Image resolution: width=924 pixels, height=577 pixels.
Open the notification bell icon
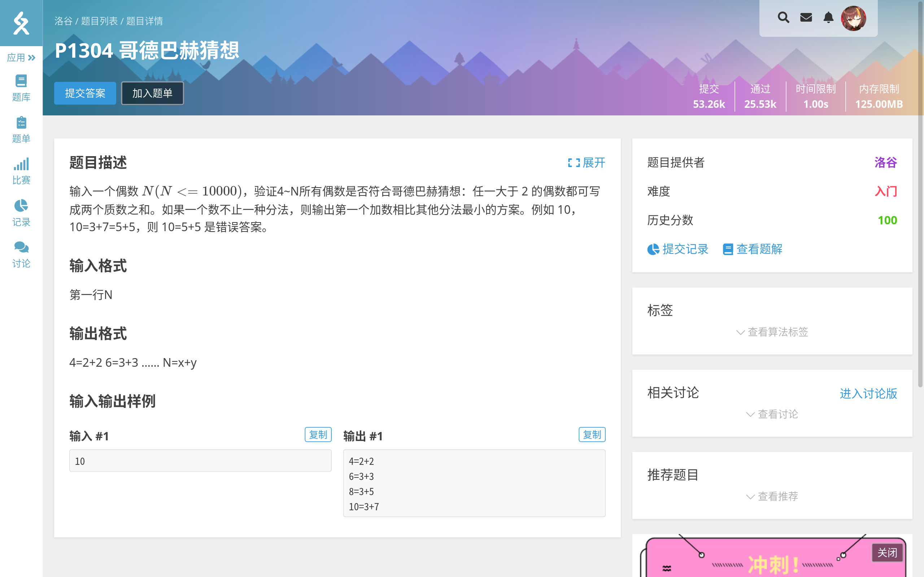(x=828, y=18)
